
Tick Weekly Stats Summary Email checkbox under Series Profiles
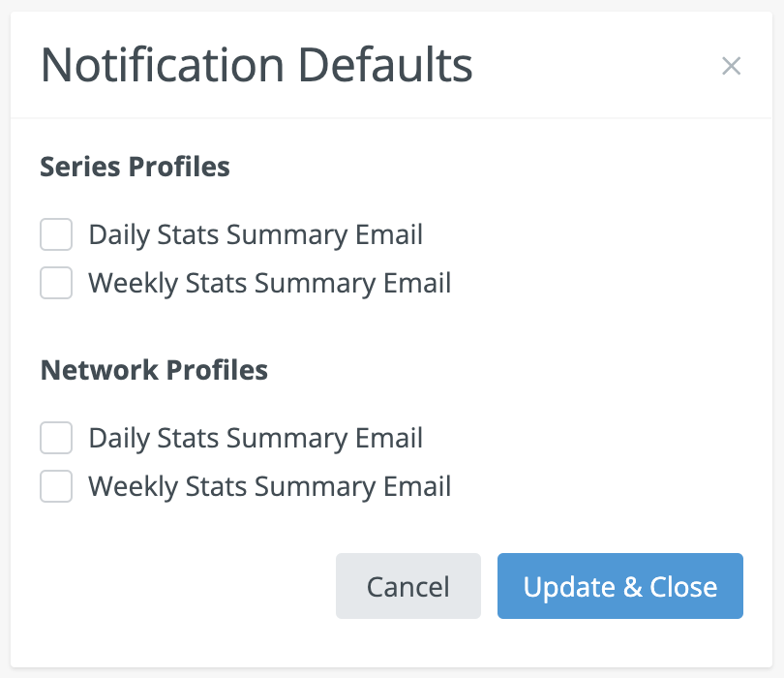(x=56, y=283)
